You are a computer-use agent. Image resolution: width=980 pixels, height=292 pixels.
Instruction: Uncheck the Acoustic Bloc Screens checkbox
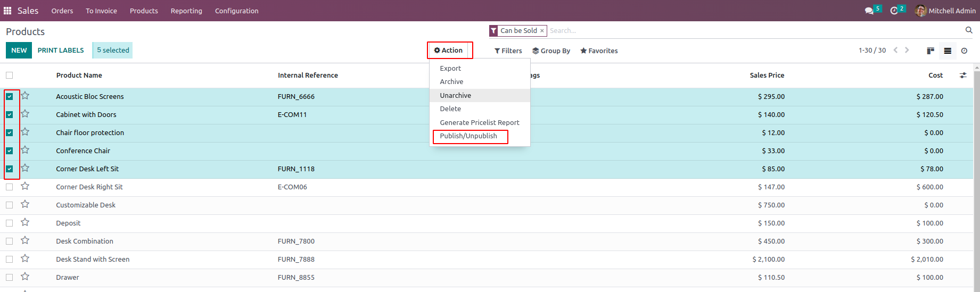(x=10, y=96)
